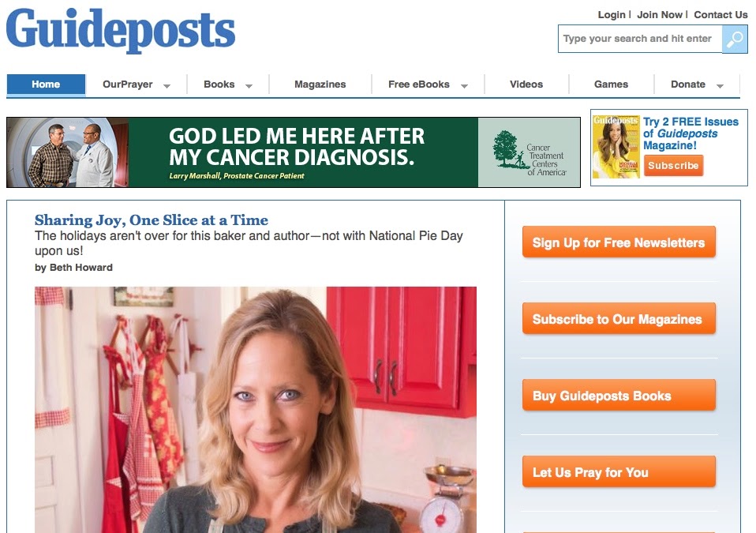Open the Games menu item
The height and width of the screenshot is (533, 756).
pyautogui.click(x=611, y=84)
